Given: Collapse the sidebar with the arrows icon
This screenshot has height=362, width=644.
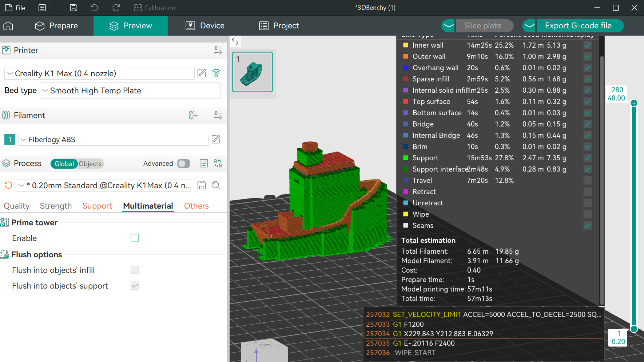Looking at the screenshot, I should [x=235, y=41].
